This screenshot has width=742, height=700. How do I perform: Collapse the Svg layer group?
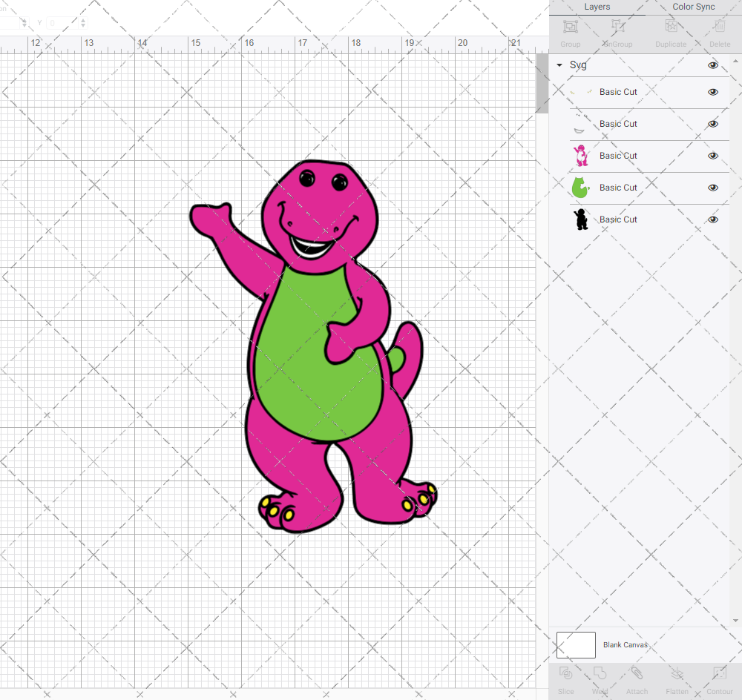click(x=559, y=65)
